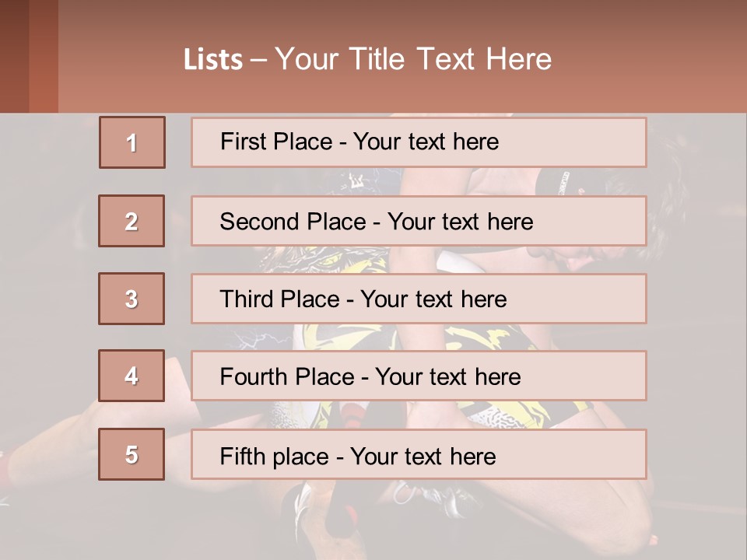The image size is (747, 560).
Task: Click the number 5 box
Action: click(x=132, y=454)
